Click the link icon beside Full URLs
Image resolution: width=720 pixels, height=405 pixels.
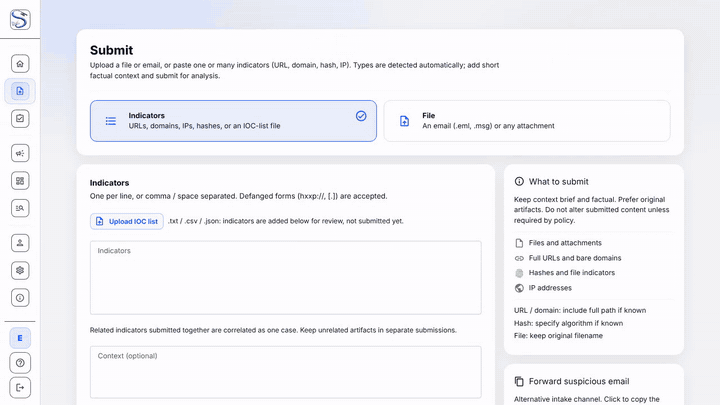(x=519, y=258)
